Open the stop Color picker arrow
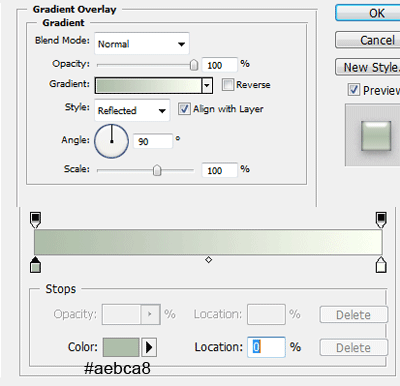 pos(149,347)
